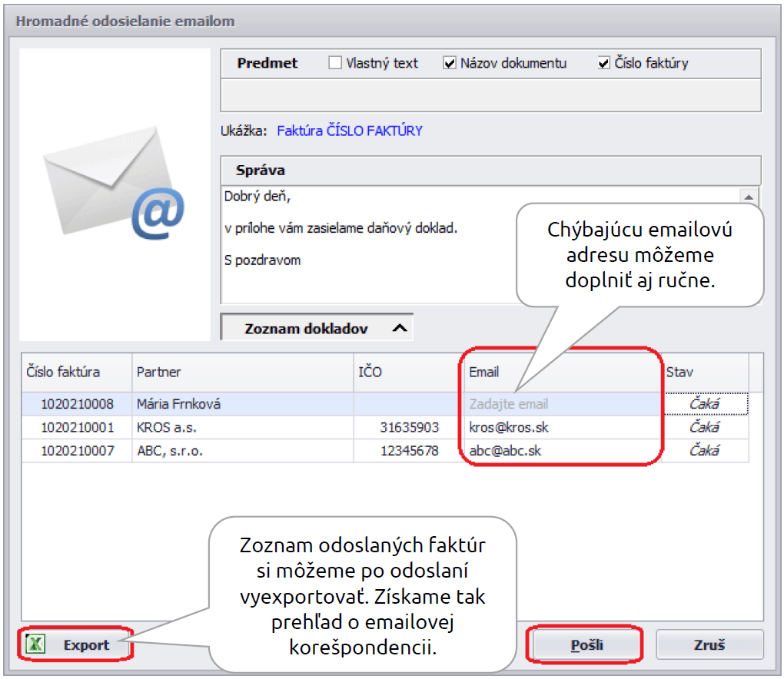Screen dimensions: 784x679
Task: Enable the Vlastný text checkbox
Action: [x=335, y=64]
